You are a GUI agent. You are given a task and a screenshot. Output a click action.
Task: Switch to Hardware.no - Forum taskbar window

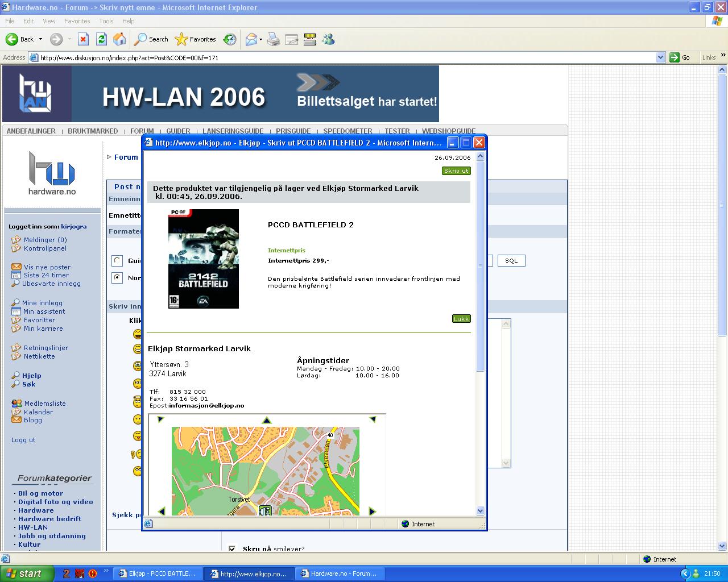click(x=340, y=573)
